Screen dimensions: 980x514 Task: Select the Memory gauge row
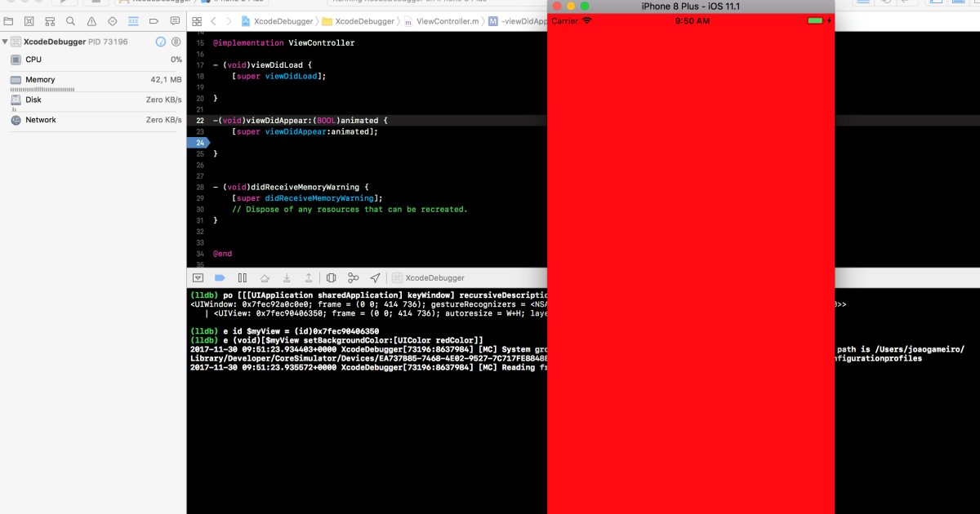pos(93,80)
